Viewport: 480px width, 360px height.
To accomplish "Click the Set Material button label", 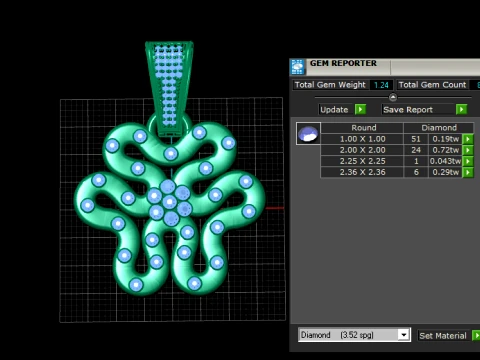I will pyautogui.click(x=443, y=336).
